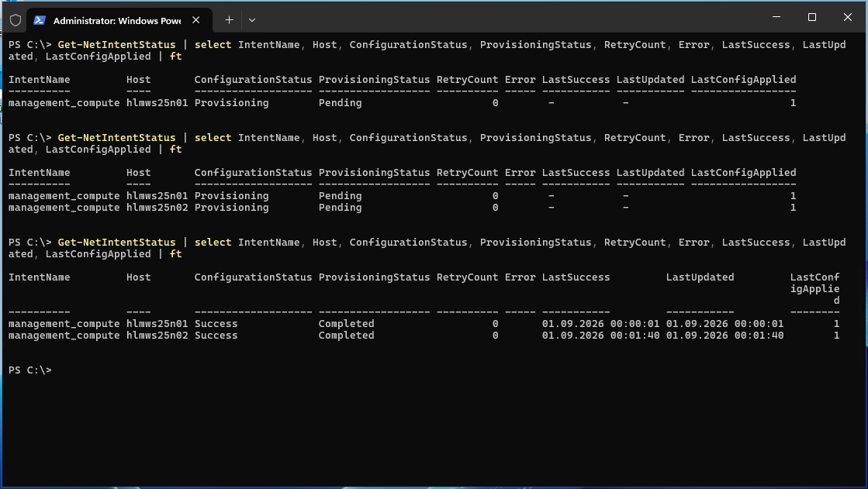Click Pending status in the first single-row output

pyautogui.click(x=340, y=103)
